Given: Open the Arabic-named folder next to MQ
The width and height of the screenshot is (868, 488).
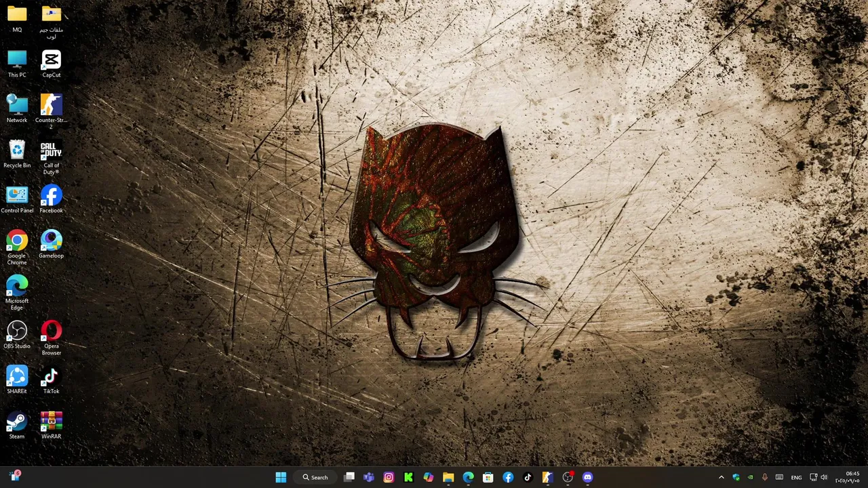Looking at the screenshot, I should (51, 22).
